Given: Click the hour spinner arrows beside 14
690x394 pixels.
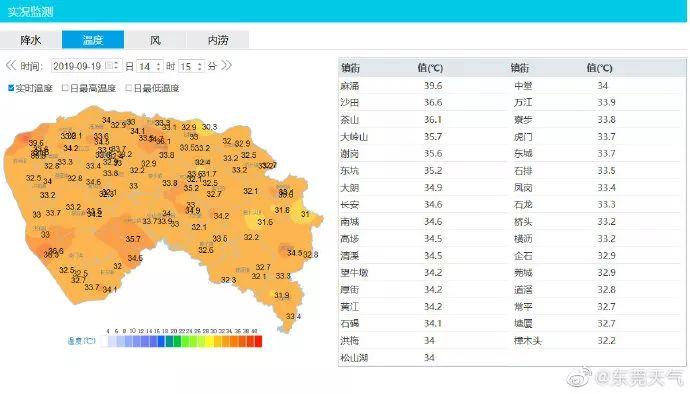Looking at the screenshot, I should 158,66.
